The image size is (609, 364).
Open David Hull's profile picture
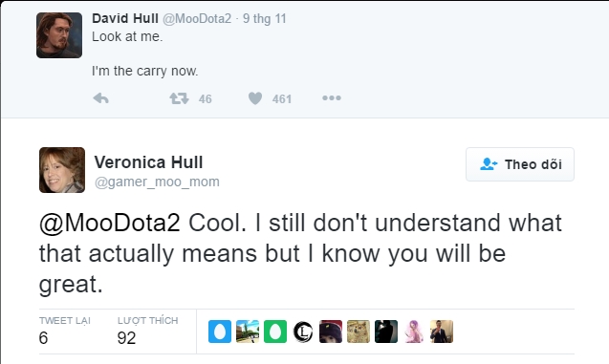click(59, 35)
